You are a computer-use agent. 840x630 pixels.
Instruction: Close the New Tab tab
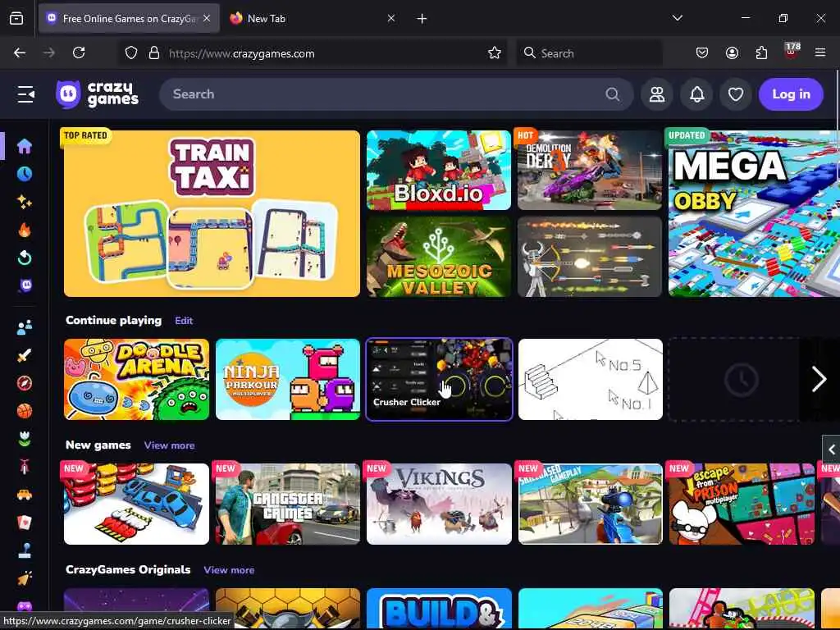391,19
